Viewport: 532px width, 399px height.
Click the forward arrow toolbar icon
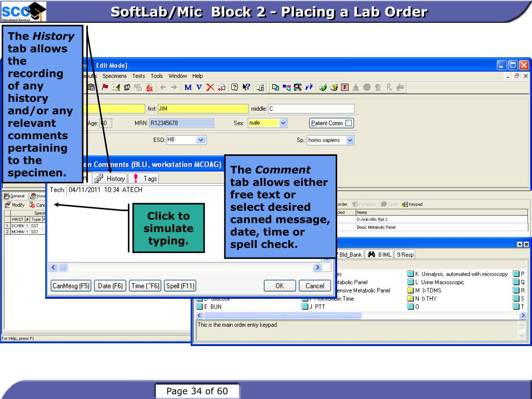coord(174,87)
